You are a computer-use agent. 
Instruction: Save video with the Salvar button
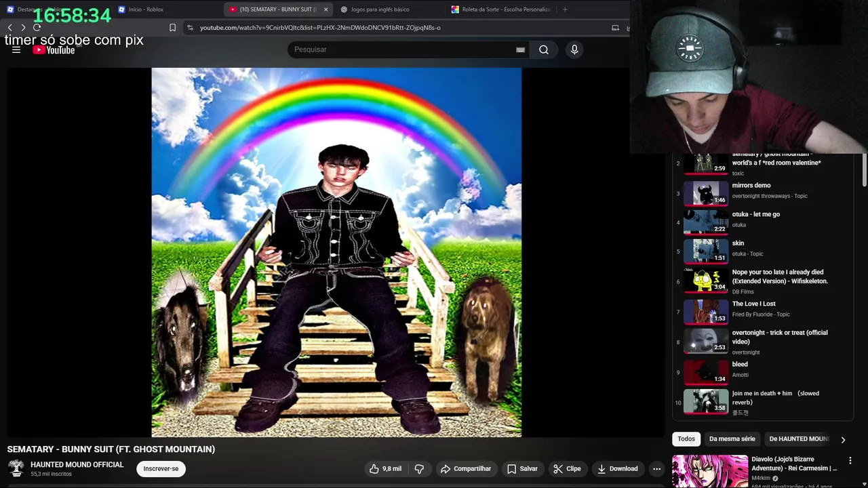(522, 468)
